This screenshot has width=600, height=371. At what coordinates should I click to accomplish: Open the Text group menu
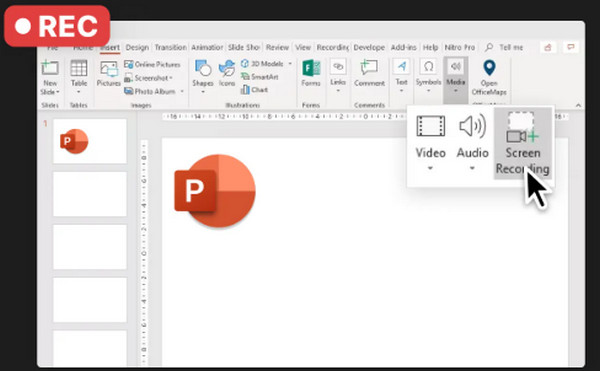pos(401,76)
